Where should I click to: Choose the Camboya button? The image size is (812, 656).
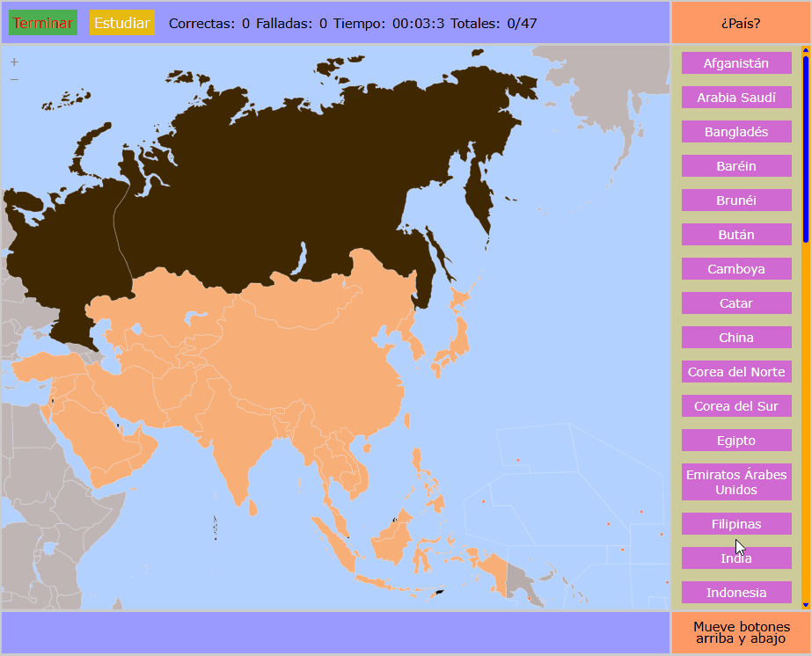coord(736,269)
